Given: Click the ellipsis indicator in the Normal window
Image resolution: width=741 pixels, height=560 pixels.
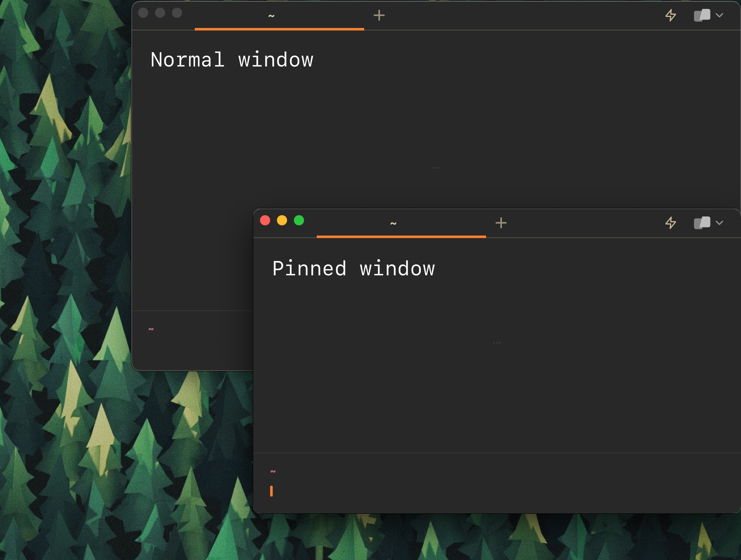Looking at the screenshot, I should [436, 168].
